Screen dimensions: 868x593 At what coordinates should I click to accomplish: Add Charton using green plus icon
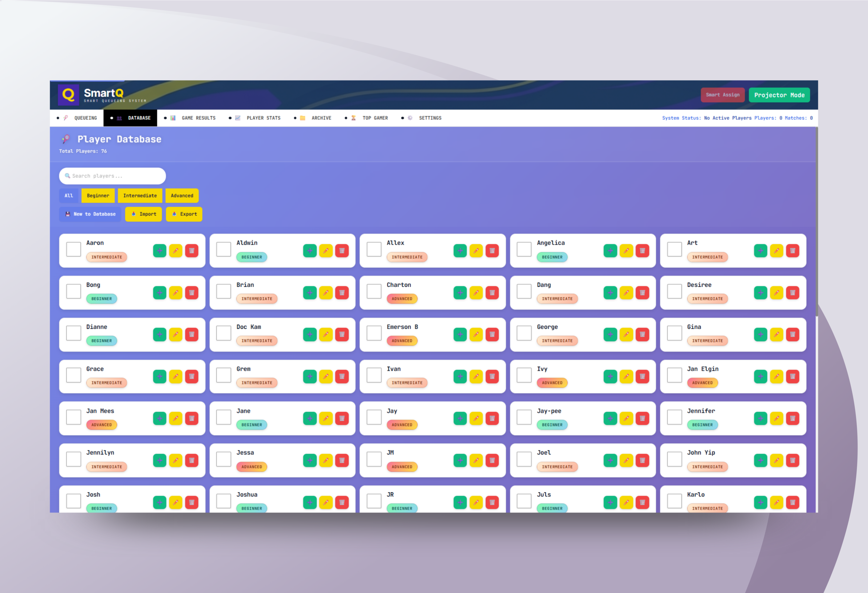click(460, 292)
